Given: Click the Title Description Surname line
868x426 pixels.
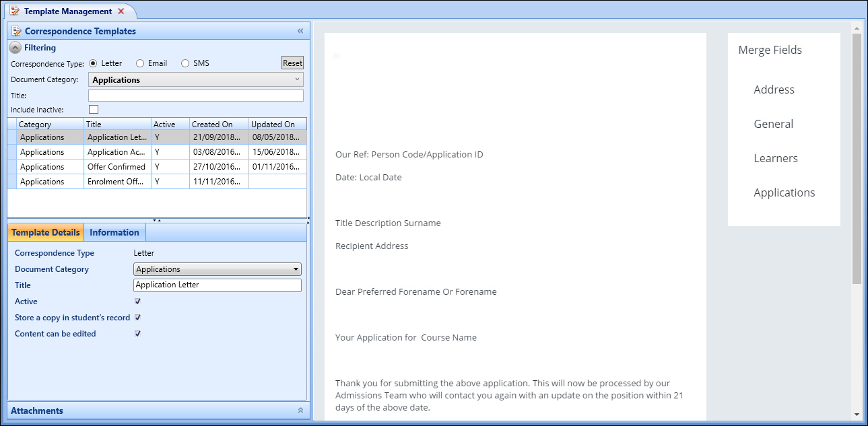Looking at the screenshot, I should point(388,223).
